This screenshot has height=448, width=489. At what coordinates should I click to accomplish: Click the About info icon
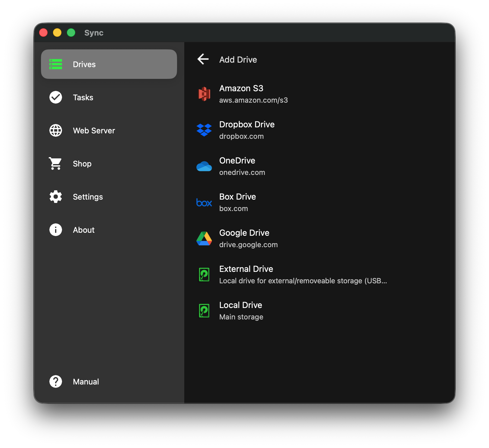55,230
